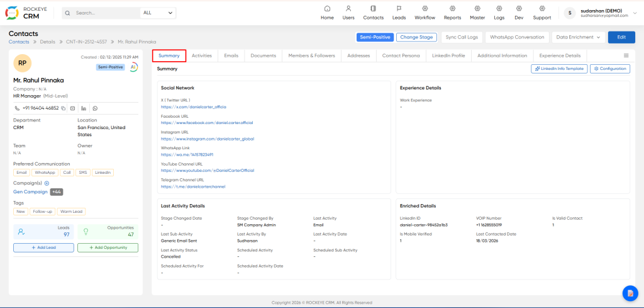Click the RP contact avatar
Image resolution: width=644 pixels, height=308 pixels.
(22, 62)
